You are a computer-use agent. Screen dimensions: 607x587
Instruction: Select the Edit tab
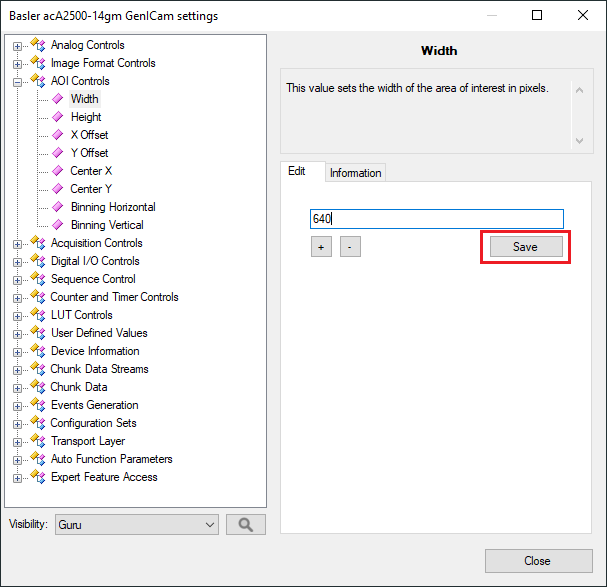[297, 172]
